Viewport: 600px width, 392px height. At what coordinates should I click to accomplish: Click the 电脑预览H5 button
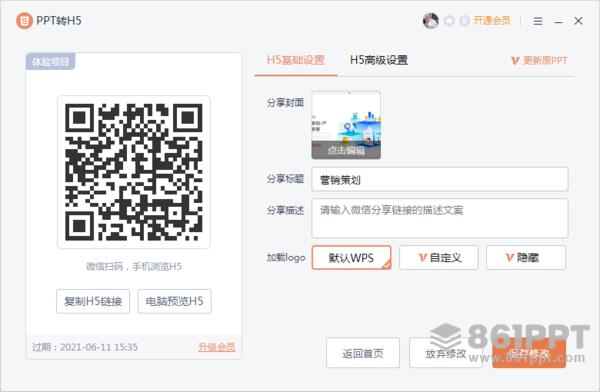174,301
